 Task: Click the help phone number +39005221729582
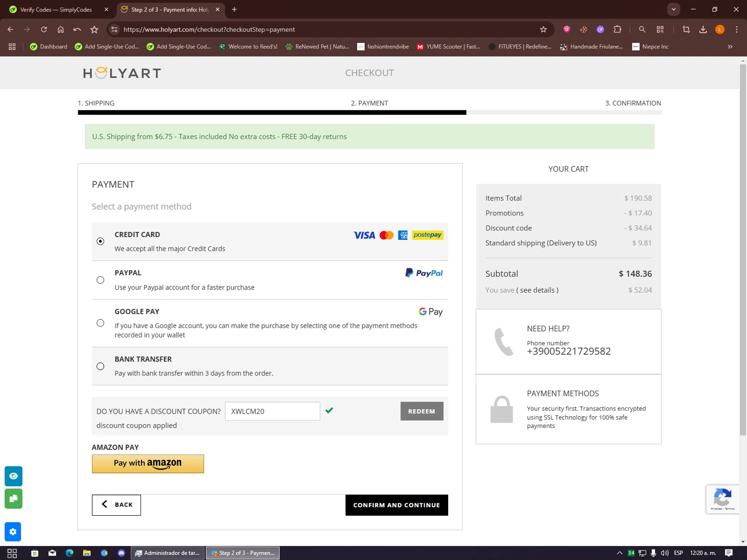[x=569, y=351]
